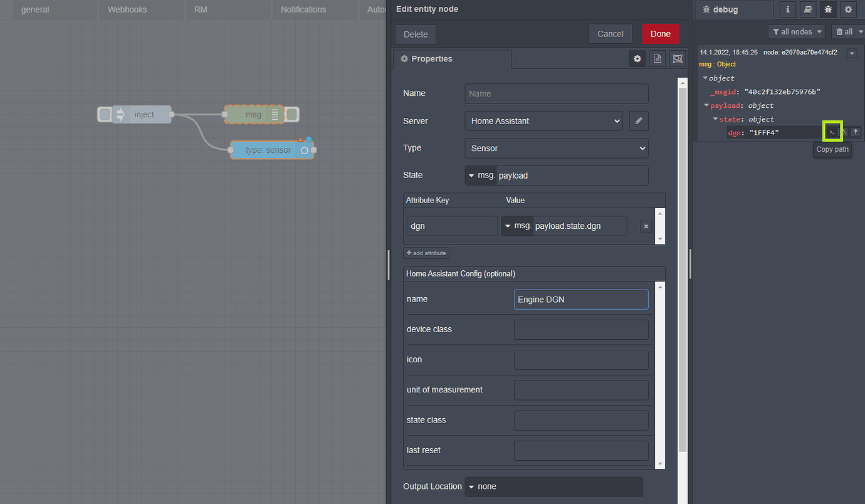Click Copy path icon next to dgn value
Image resolution: width=865 pixels, height=504 pixels.
[x=832, y=132]
